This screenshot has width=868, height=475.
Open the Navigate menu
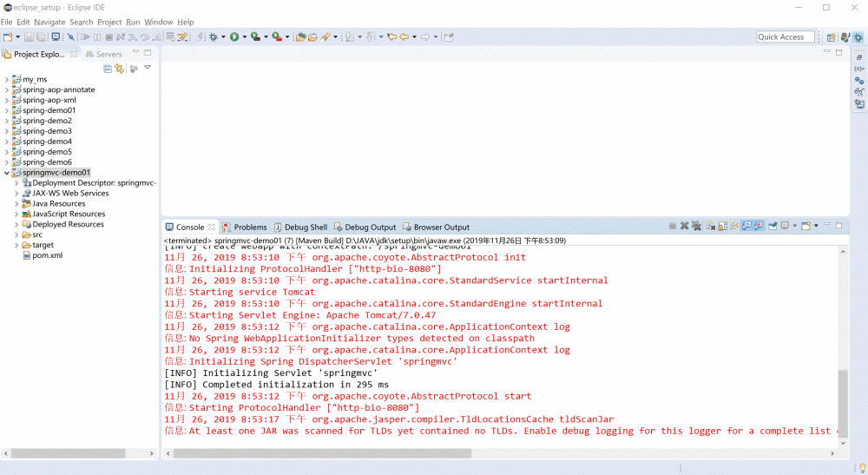coord(49,23)
